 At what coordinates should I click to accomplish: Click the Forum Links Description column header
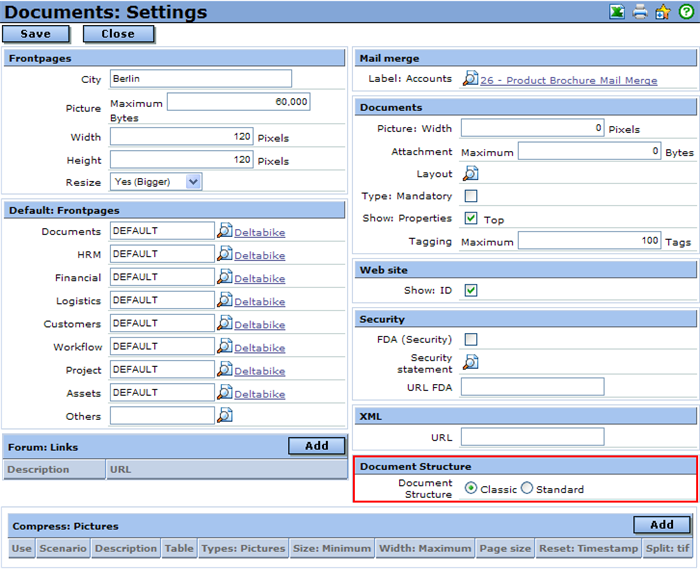[x=54, y=469]
